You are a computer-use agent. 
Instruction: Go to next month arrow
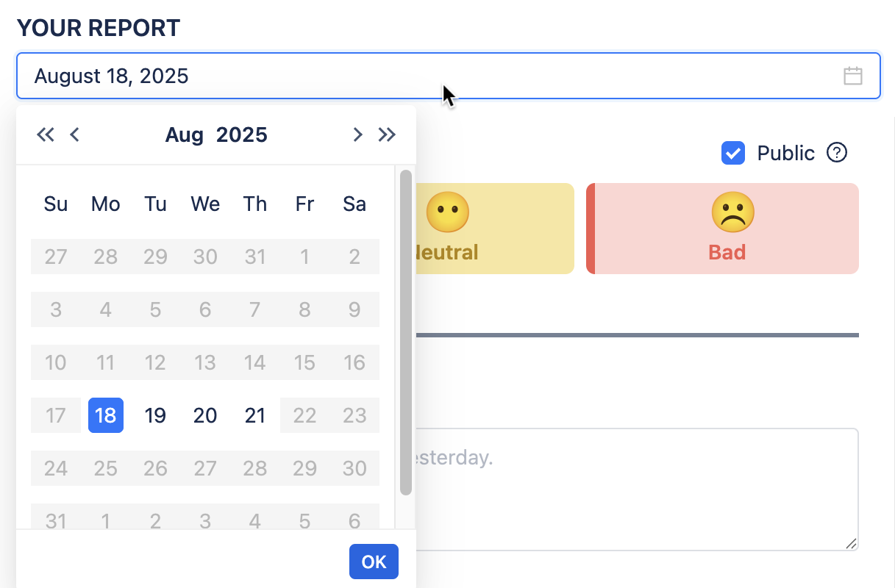(357, 135)
